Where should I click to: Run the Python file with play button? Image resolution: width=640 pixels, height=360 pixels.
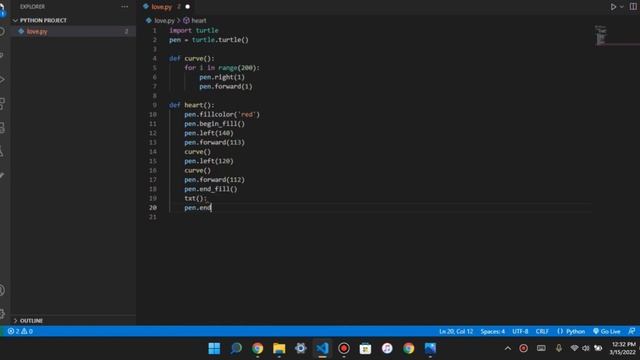coord(613,7)
